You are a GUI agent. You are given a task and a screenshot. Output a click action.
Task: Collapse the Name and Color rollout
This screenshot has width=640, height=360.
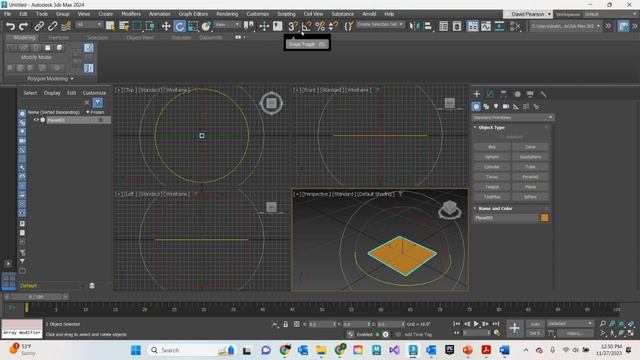tap(495, 208)
